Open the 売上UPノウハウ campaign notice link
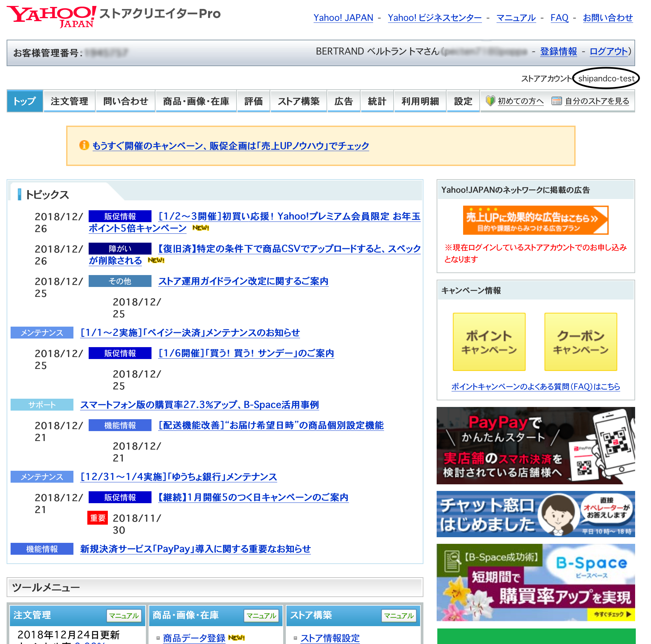Screen dimensions: 651x644 (231, 146)
